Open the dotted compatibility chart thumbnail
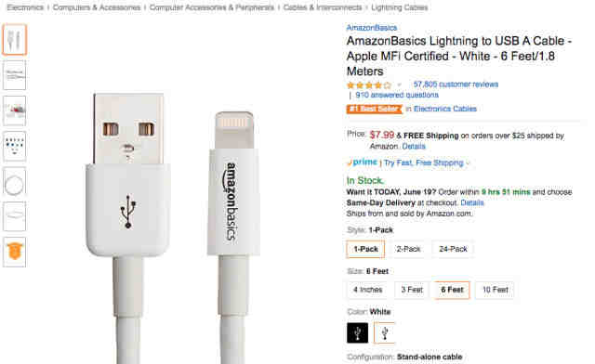This screenshot has height=364, width=595. pos(15,146)
